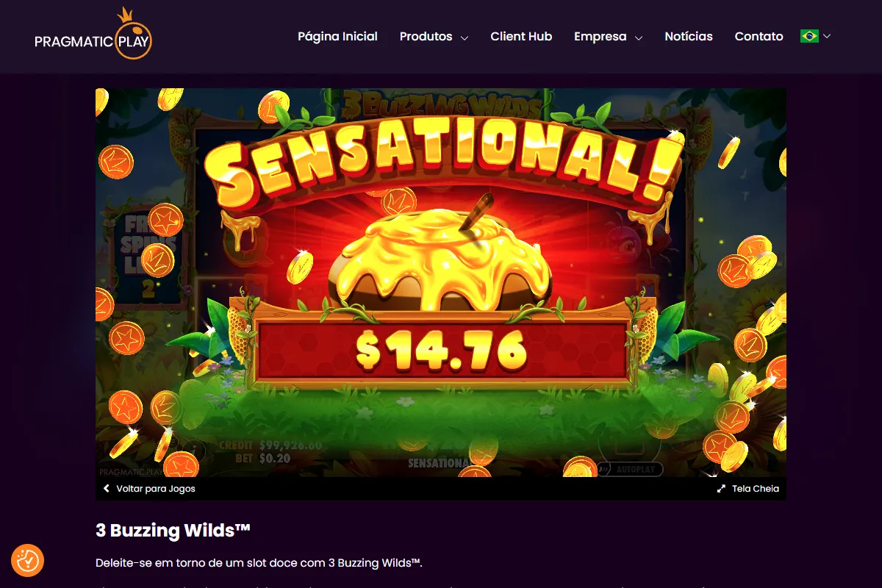Navigate to Contato

pos(759,36)
